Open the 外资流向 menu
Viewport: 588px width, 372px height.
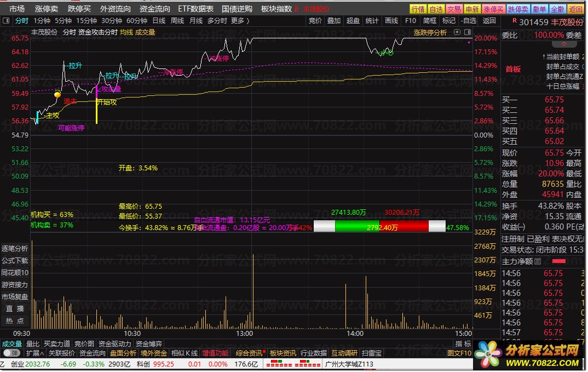click(116, 9)
